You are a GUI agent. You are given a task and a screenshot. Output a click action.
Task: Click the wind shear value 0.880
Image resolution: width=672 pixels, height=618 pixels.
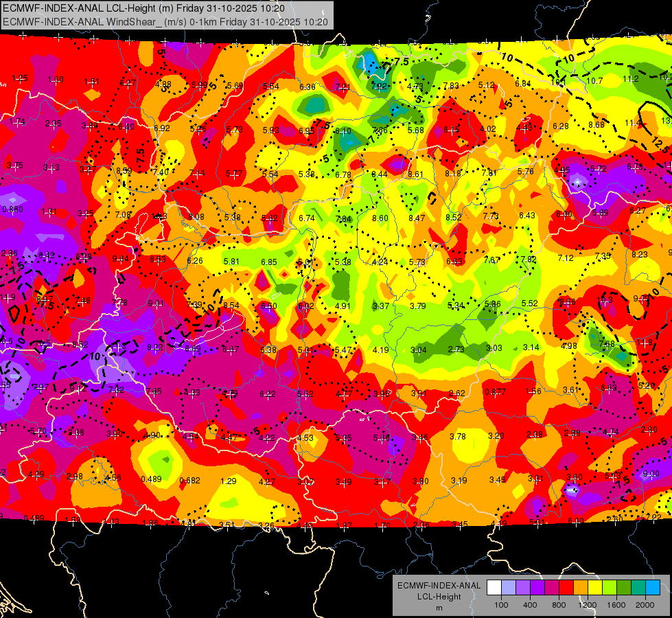[13, 209]
